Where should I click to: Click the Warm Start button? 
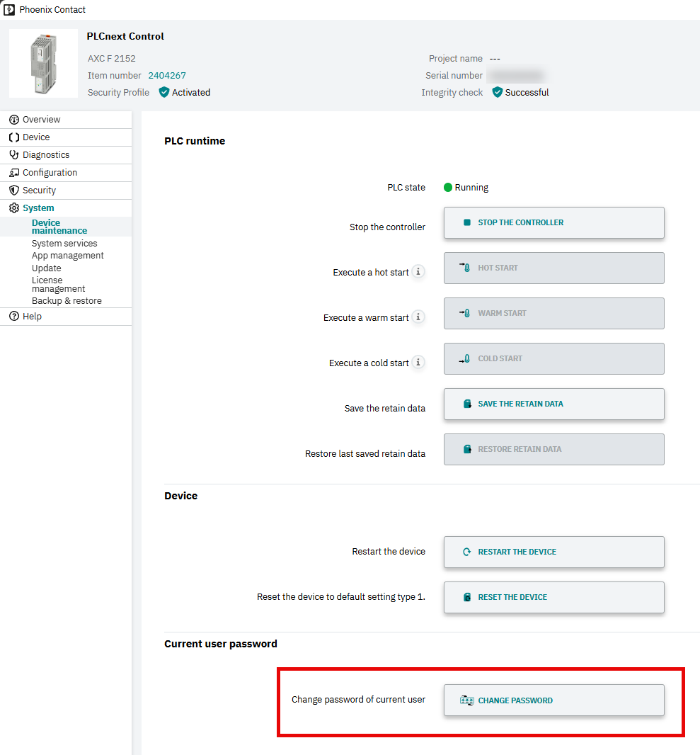pos(553,313)
